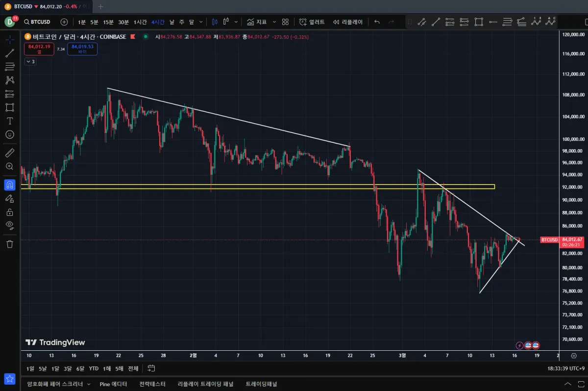Image resolution: width=588 pixels, height=391 pixels.
Task: Expand the collapsed indicators legend showing 3
Action: tap(30, 61)
